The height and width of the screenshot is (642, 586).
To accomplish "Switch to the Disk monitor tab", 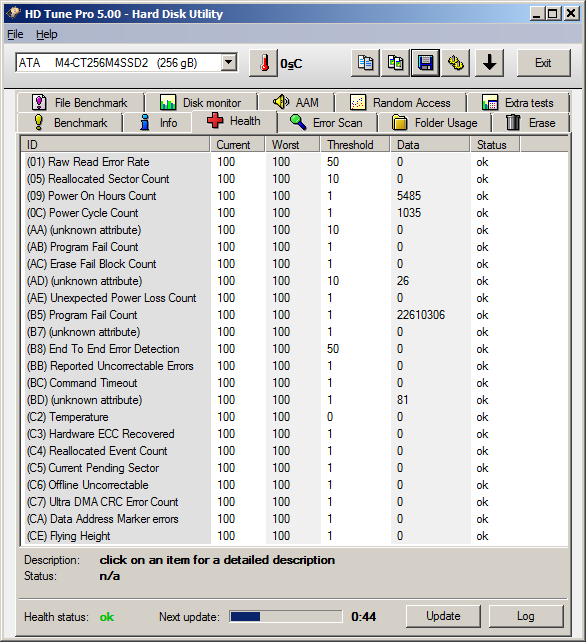I will coord(201,102).
